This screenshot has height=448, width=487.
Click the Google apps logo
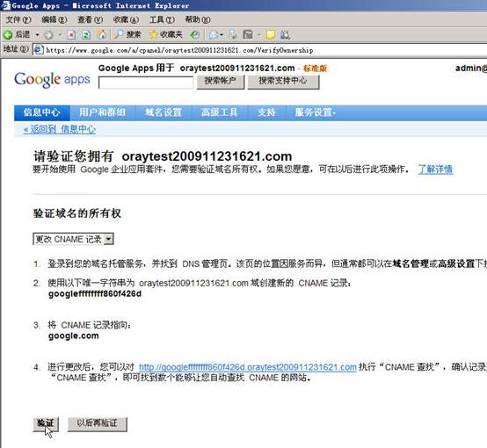coord(52,79)
